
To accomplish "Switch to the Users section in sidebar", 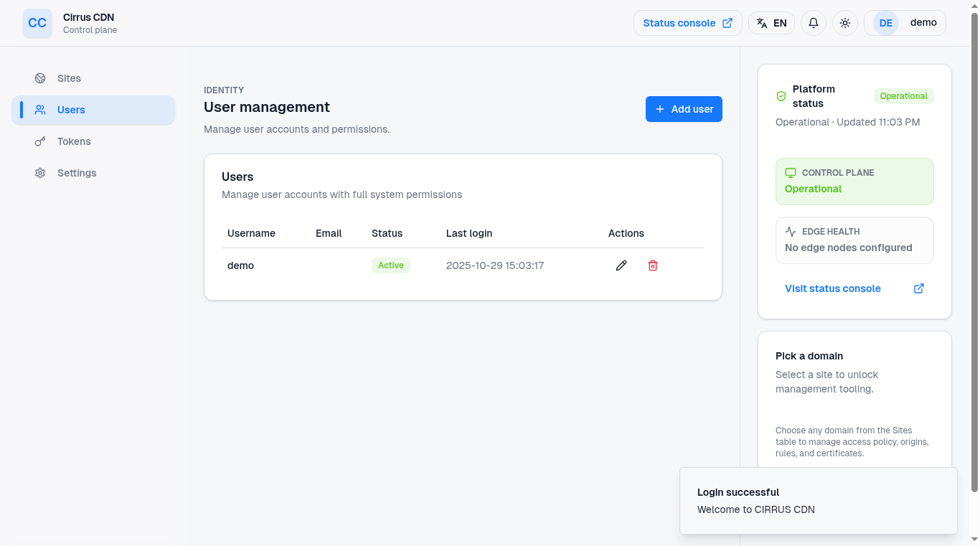I will coord(70,110).
